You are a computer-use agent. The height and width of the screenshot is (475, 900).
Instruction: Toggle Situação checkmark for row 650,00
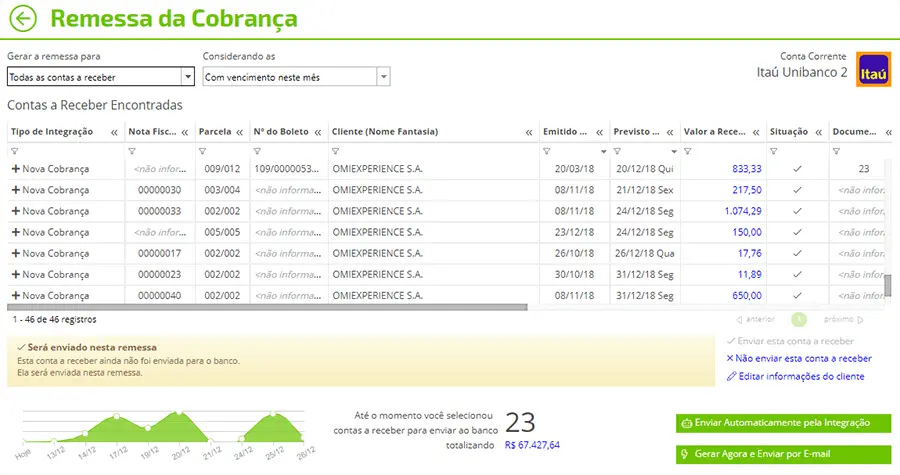[x=797, y=295]
